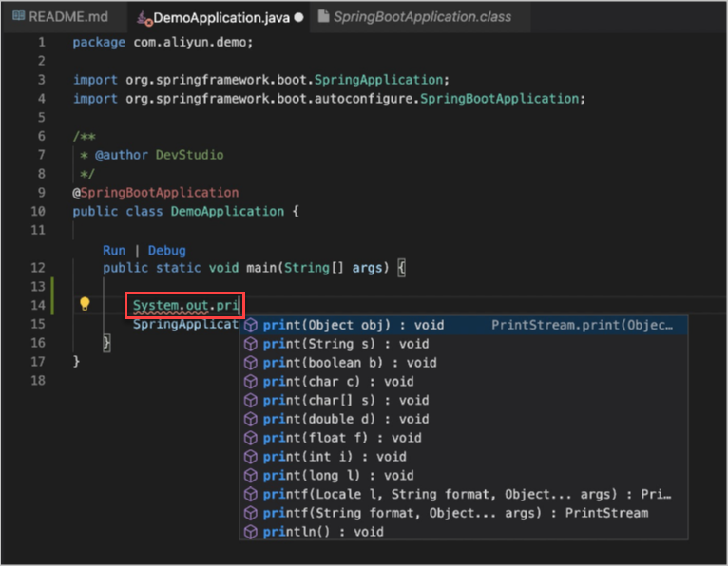Click the SpringBootApplication.class file icon
The width and height of the screenshot is (728, 566).
(x=323, y=16)
